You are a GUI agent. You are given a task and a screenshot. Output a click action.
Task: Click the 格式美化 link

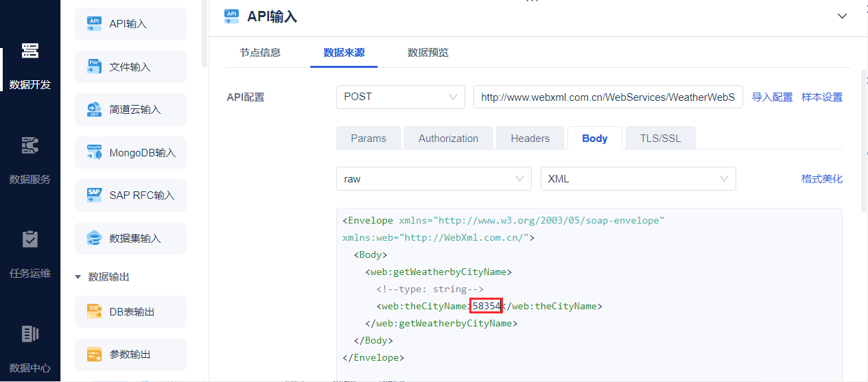pos(821,179)
